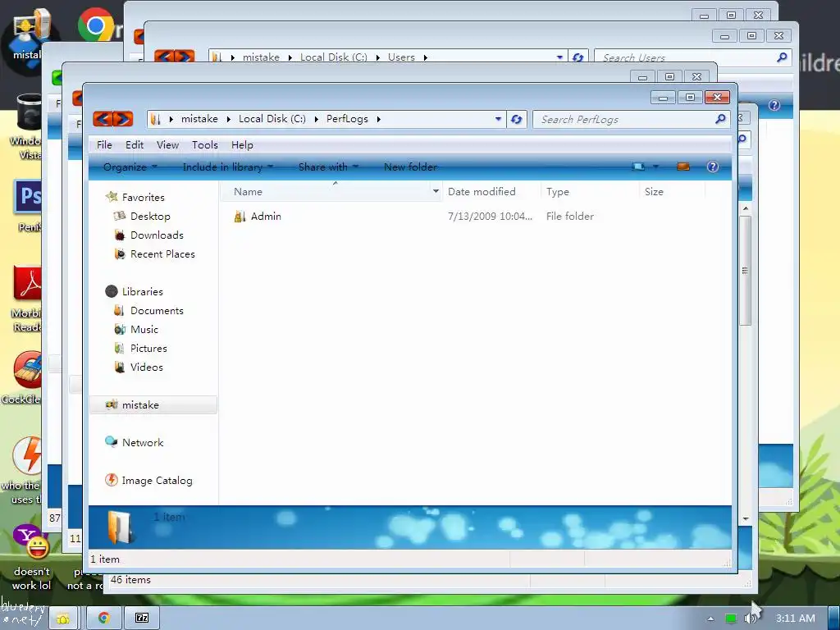This screenshot has height=630, width=840.
Task: Select the Admin folder icon
Action: pyautogui.click(x=240, y=217)
